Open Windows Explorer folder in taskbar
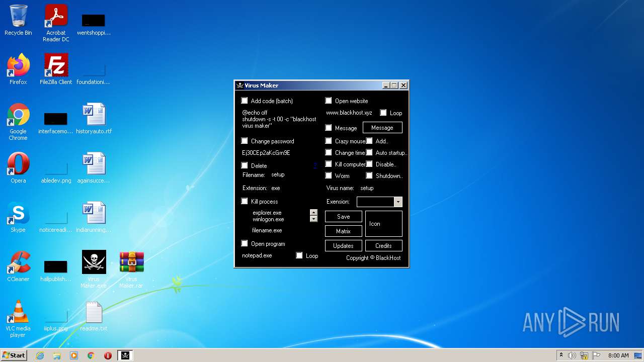Viewport: 644px width, 362px height. 57,355
